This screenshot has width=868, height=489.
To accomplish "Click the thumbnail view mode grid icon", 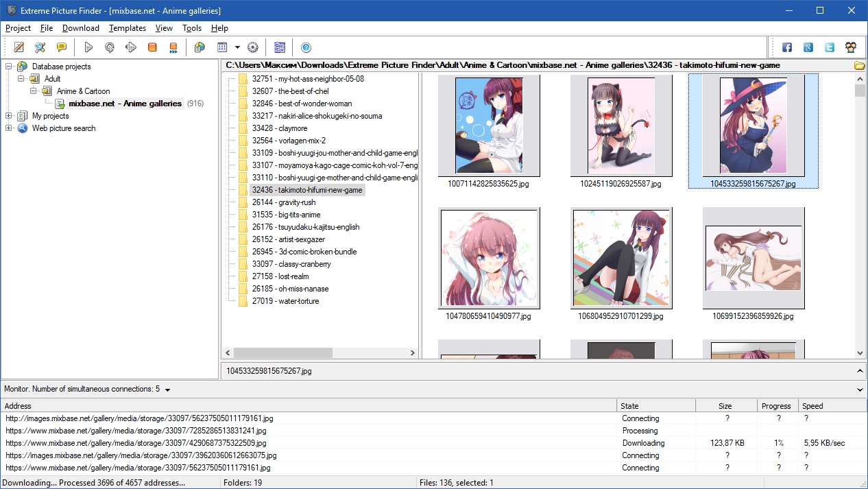I will [222, 47].
